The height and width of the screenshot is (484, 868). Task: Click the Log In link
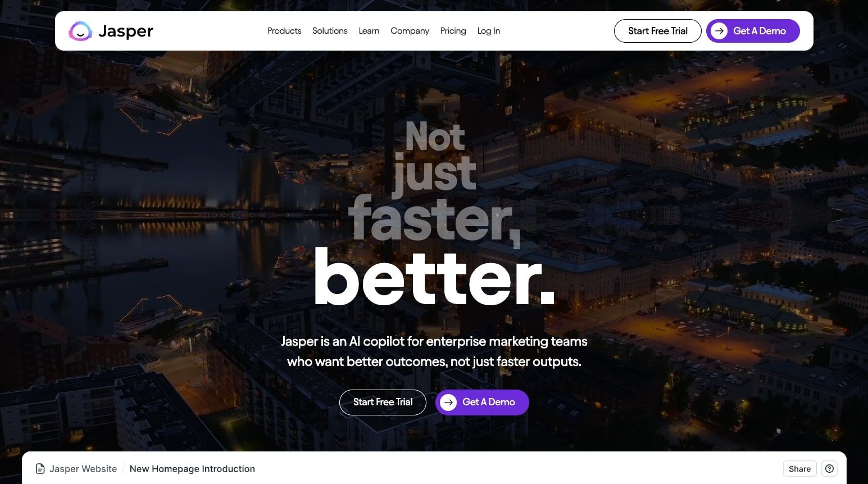[489, 31]
